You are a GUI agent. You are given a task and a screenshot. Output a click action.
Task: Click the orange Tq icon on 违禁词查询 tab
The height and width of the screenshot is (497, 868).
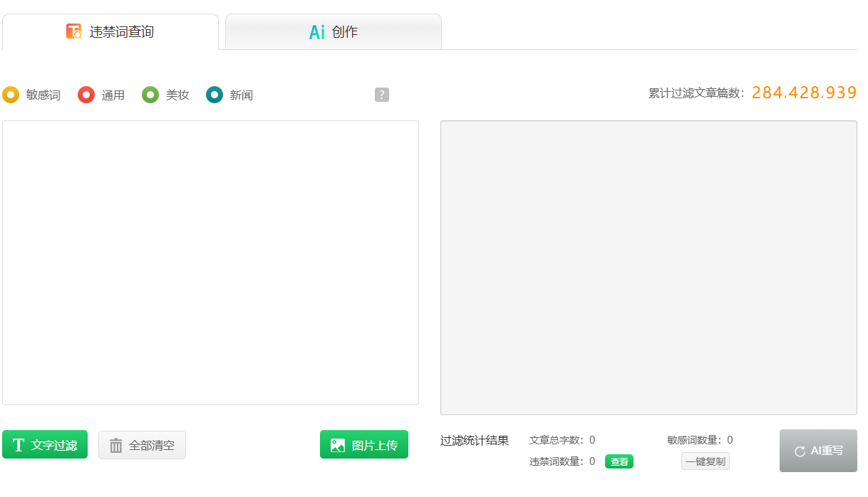pyautogui.click(x=74, y=31)
